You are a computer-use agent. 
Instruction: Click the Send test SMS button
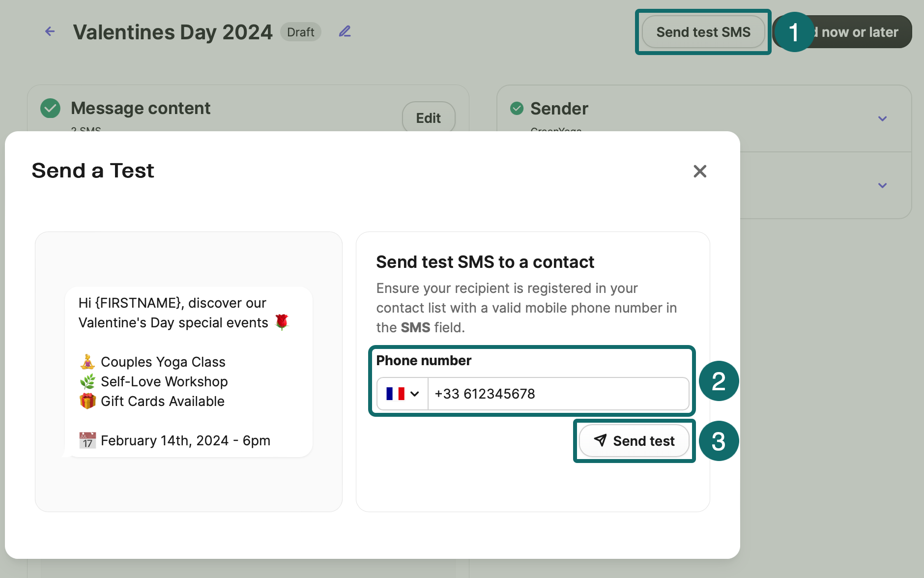(x=703, y=31)
